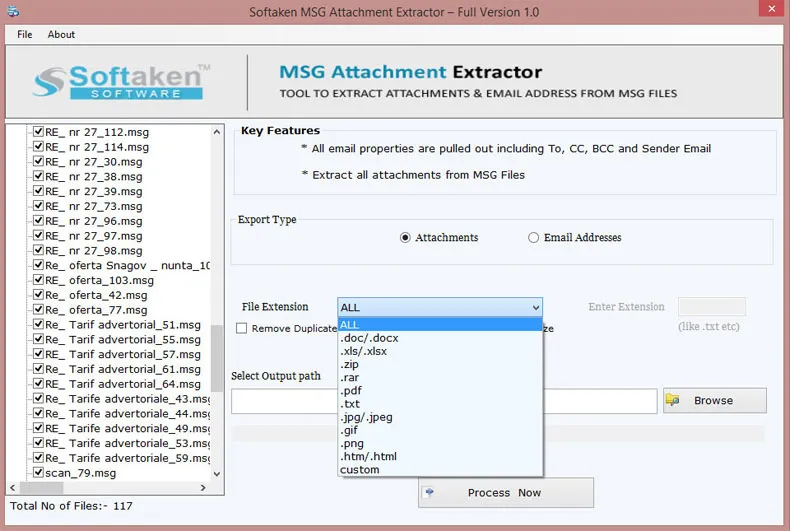Choose .xls/.xlsx extension option
Screen dimensions: 790x531
(440, 351)
